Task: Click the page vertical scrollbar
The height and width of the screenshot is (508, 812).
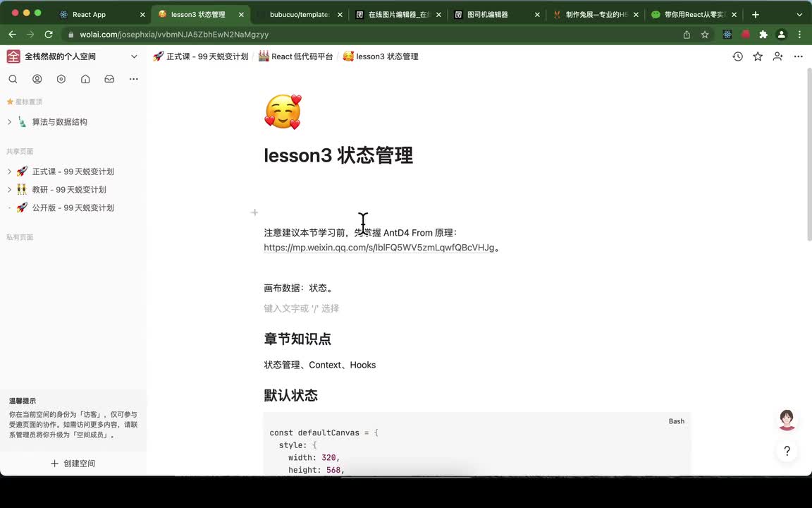Action: [x=809, y=155]
